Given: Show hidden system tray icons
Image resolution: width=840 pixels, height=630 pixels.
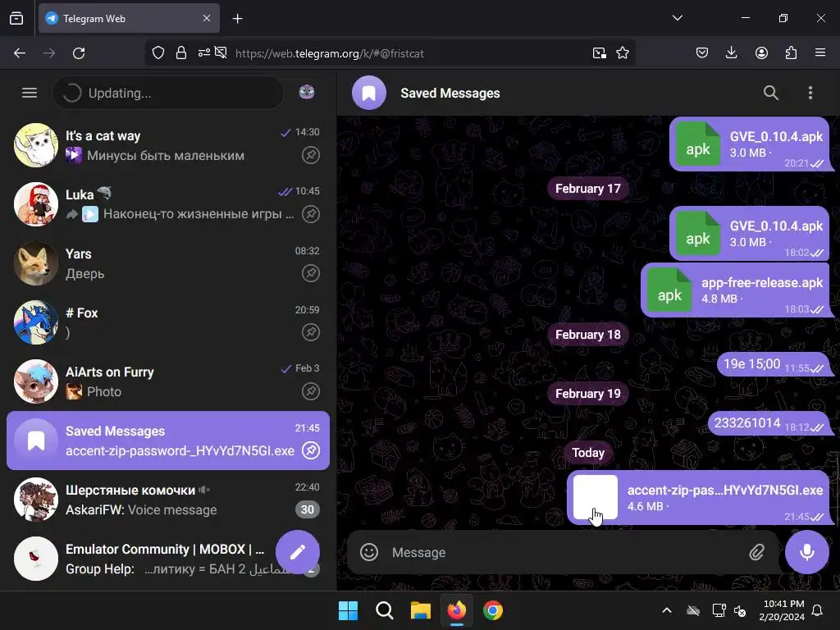Looking at the screenshot, I should 667,610.
